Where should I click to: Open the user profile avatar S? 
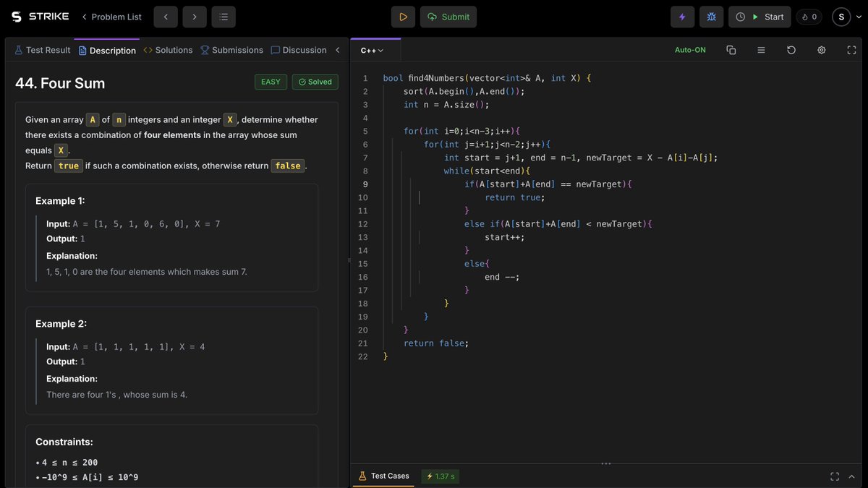pos(841,17)
